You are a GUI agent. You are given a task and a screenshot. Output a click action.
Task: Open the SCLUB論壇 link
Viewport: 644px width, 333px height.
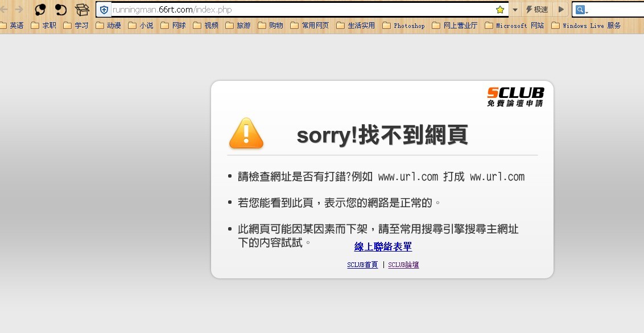[403, 265]
